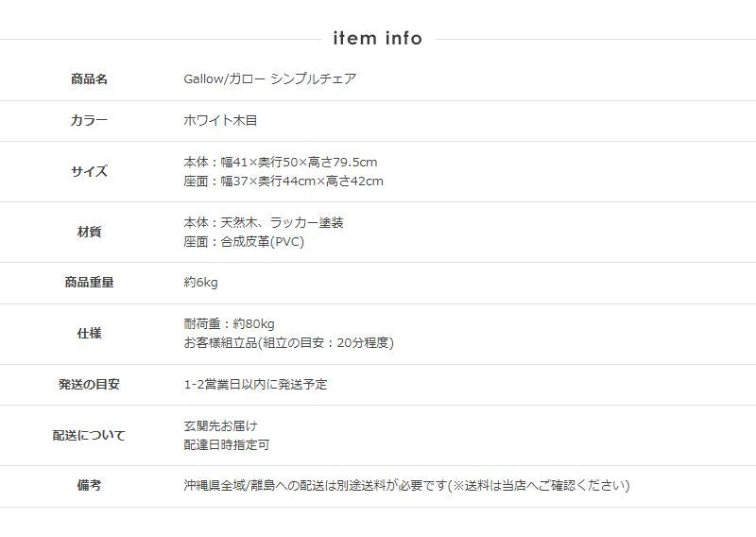The height and width of the screenshot is (537, 756).
Task: Select the サイズ label
Action: tap(89, 171)
